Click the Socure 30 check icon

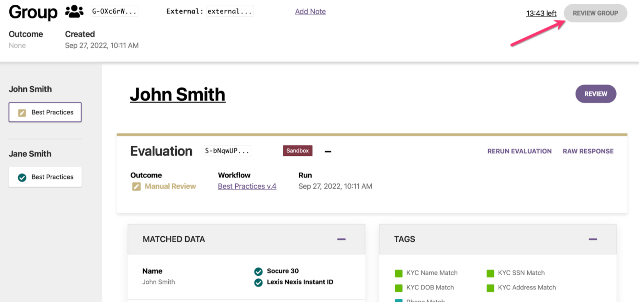[258, 272]
